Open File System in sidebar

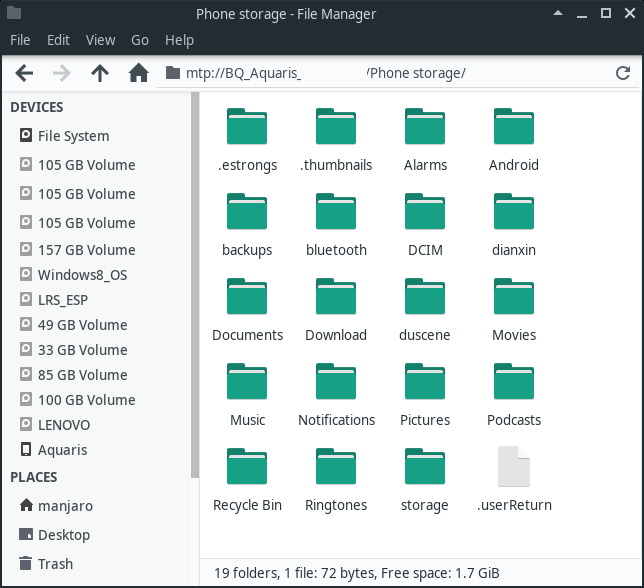pyautogui.click(x=73, y=136)
